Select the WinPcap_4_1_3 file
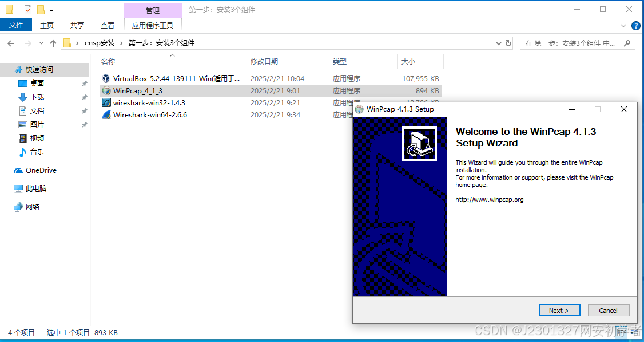 [138, 91]
